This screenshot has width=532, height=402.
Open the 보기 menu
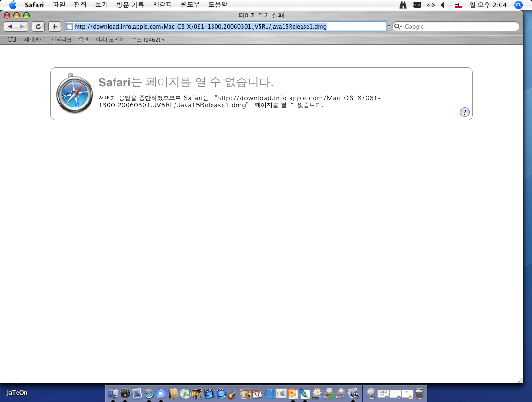tap(101, 5)
